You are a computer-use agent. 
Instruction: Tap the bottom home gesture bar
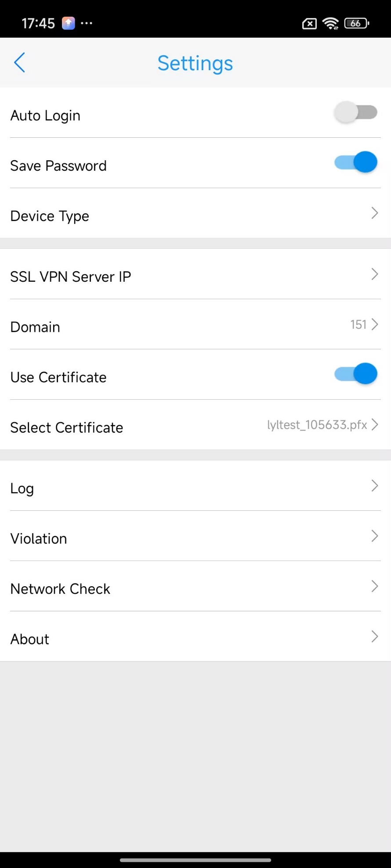click(x=195, y=860)
